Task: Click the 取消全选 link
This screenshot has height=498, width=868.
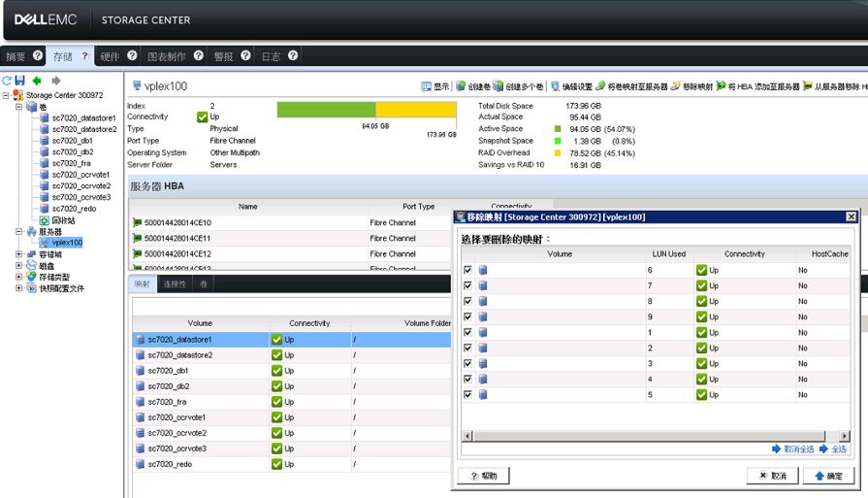Action: tap(792, 449)
